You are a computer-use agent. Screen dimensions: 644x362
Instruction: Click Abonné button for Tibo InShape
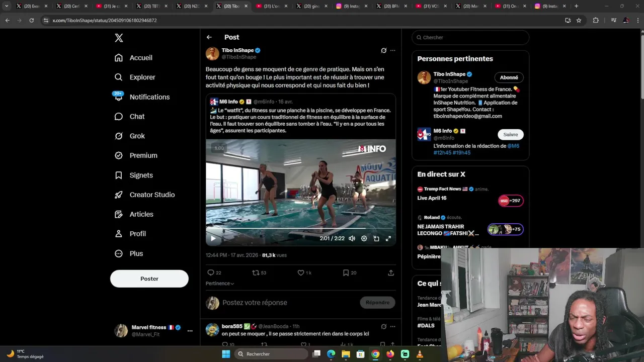[509, 77]
